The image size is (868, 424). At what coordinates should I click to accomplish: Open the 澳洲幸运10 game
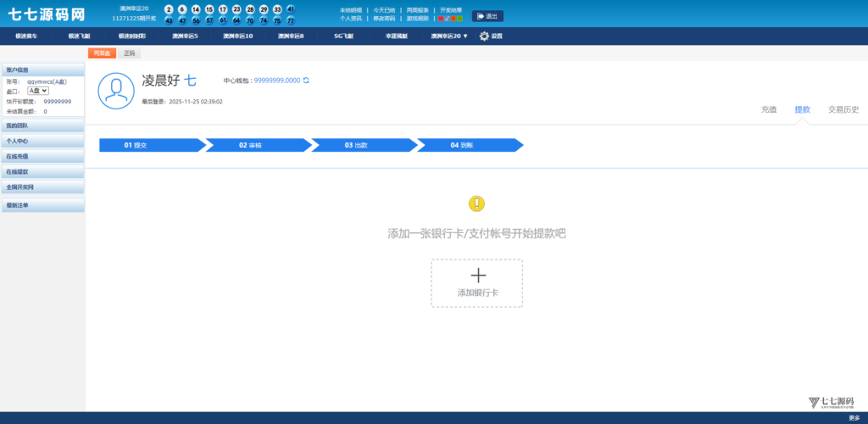click(238, 36)
